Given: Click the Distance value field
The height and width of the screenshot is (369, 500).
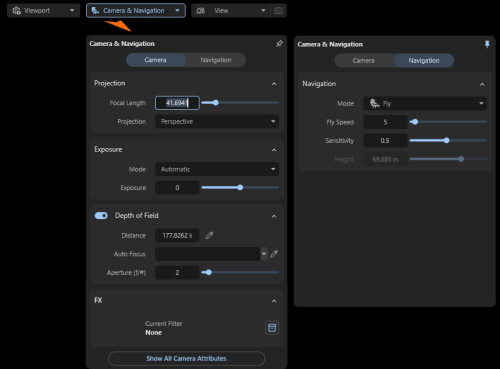Looking at the screenshot, I should 177,235.
